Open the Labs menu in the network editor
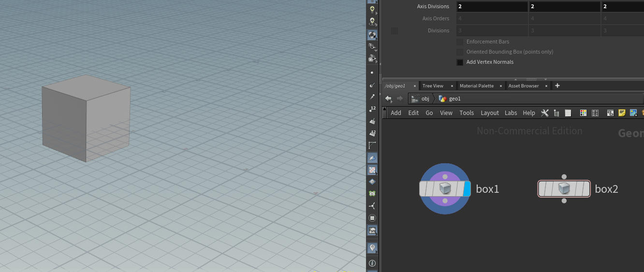Viewport: 644px width, 272px height. coord(511,113)
